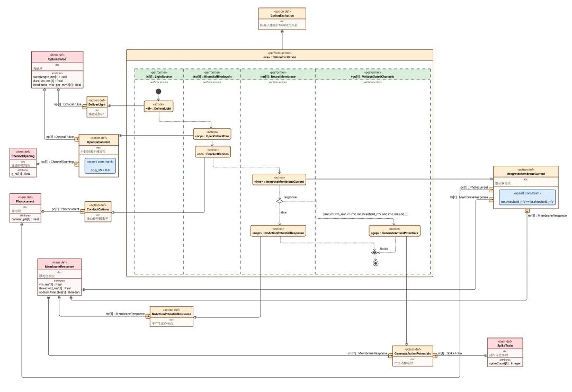Select the spikeCount[1] : Integer attribute
The image size is (572, 392).
(x=505, y=363)
